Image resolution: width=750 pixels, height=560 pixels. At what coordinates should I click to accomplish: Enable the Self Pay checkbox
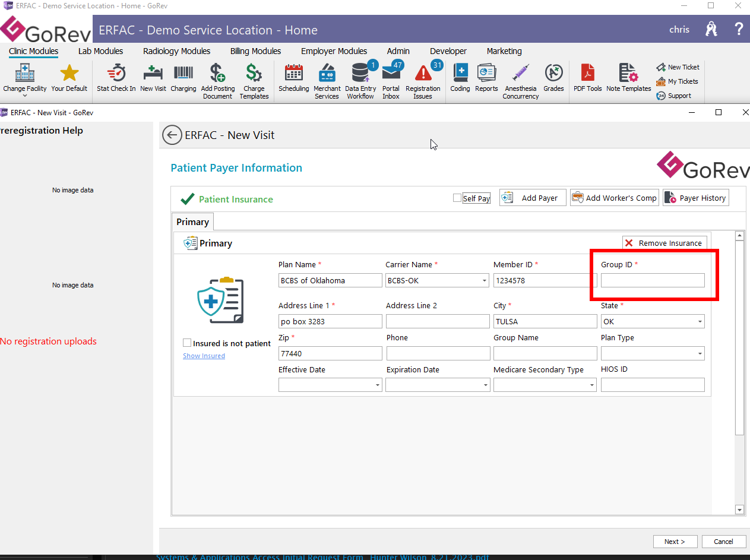point(457,198)
